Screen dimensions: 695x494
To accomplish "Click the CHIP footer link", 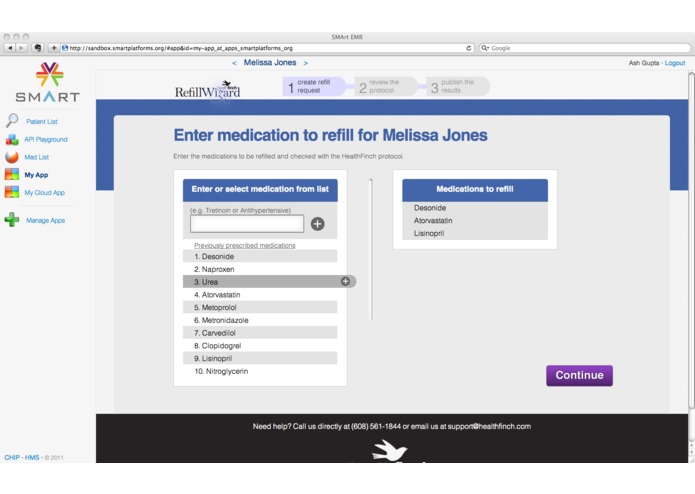I will (12, 457).
